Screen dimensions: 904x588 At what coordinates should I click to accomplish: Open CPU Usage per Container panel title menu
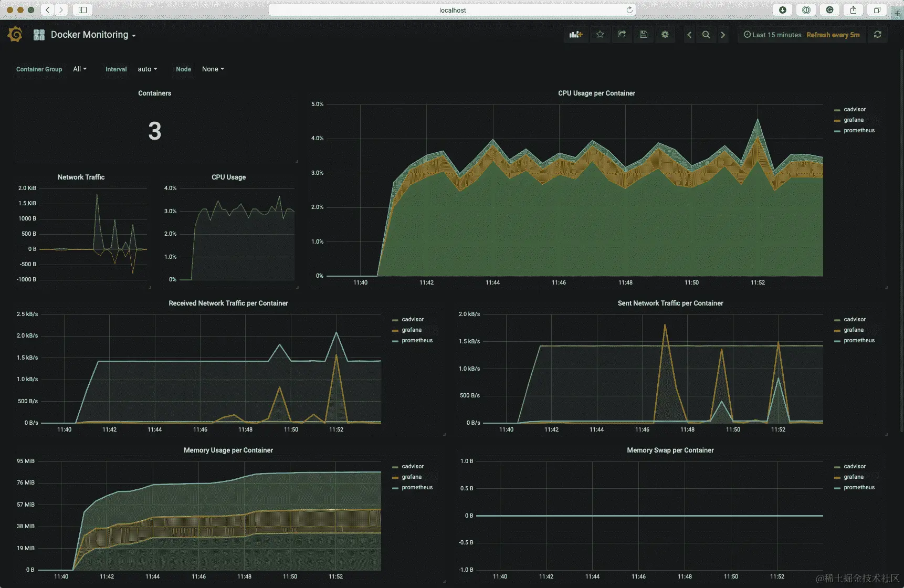tap(596, 93)
